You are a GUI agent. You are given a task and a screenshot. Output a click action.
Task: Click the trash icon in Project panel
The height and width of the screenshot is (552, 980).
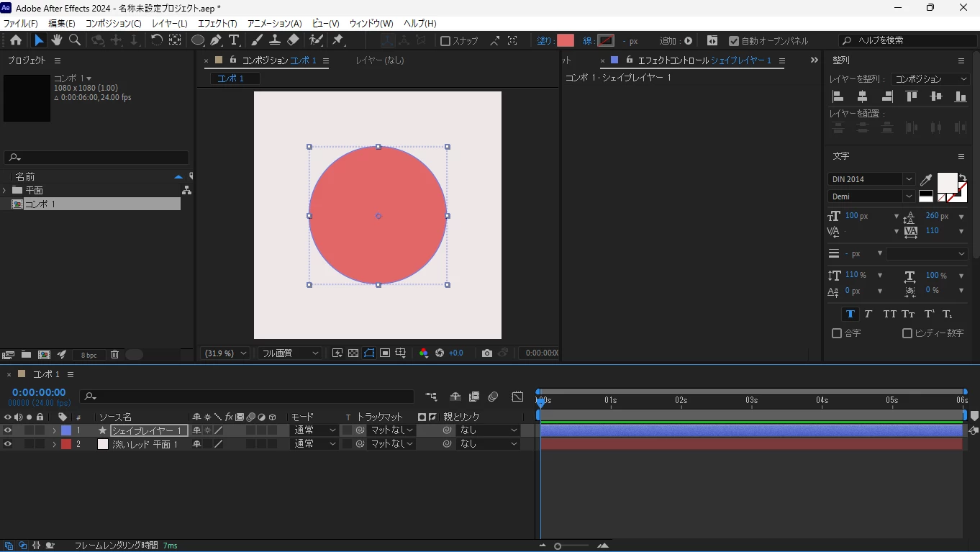tap(114, 354)
